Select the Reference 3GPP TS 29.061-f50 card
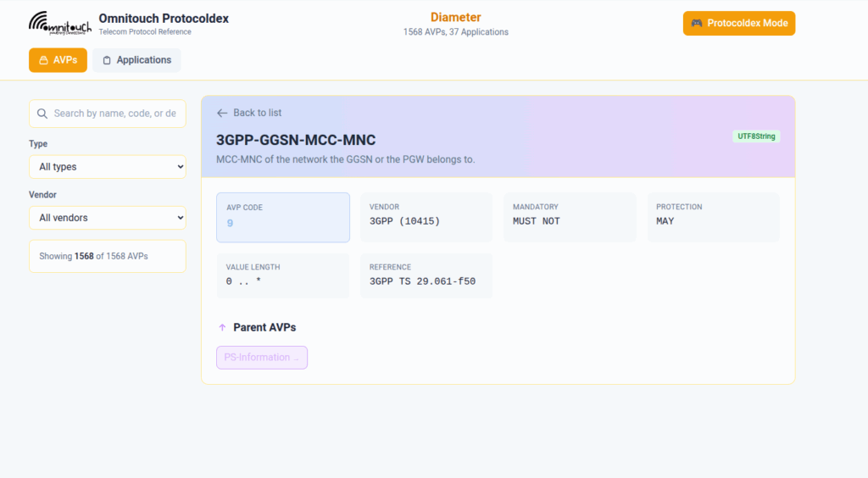This screenshot has width=868, height=478. point(426,275)
